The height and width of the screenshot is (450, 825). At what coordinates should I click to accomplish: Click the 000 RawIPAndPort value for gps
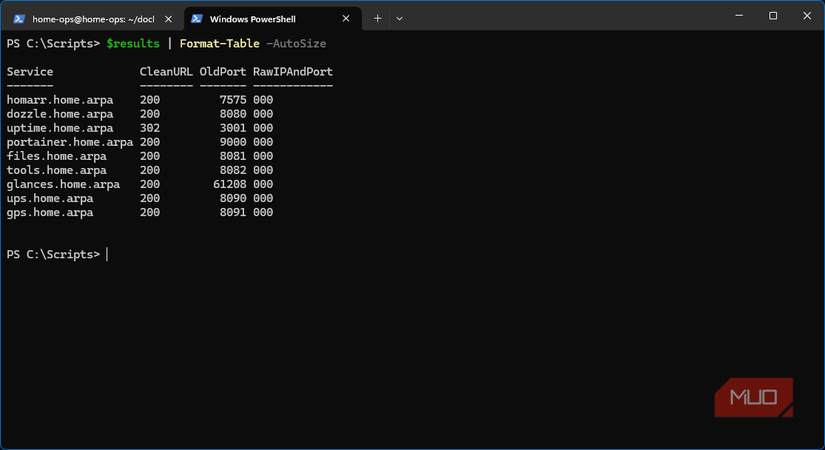[263, 213]
